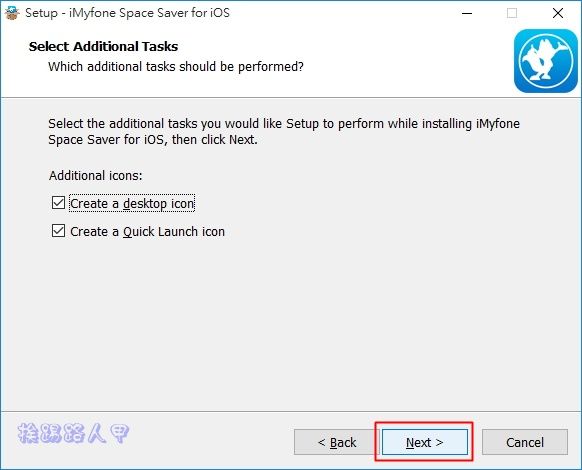
Task: Go back with the Back button
Action: coord(337,442)
